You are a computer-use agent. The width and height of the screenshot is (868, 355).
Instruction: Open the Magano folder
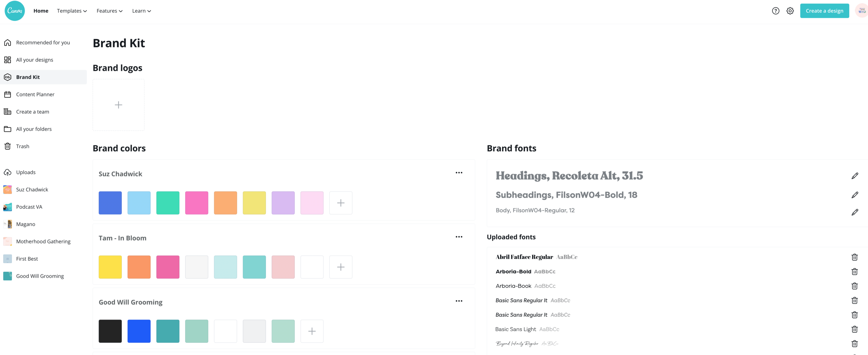[43, 224]
